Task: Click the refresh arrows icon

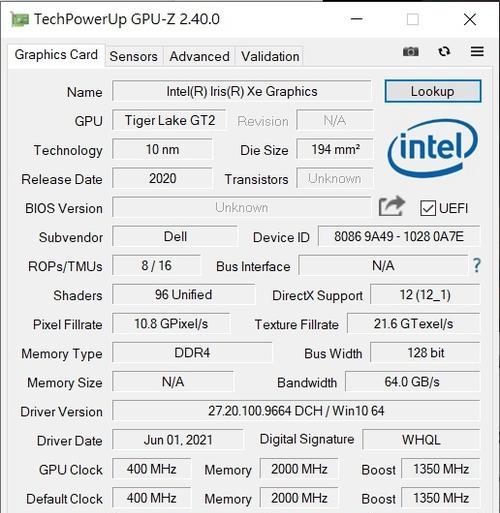Action: 444,52
